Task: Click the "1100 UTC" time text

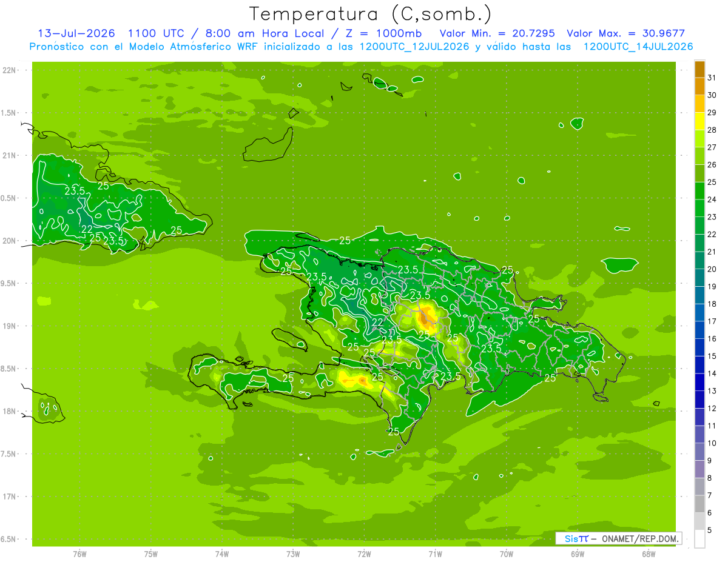Action: coord(157,33)
